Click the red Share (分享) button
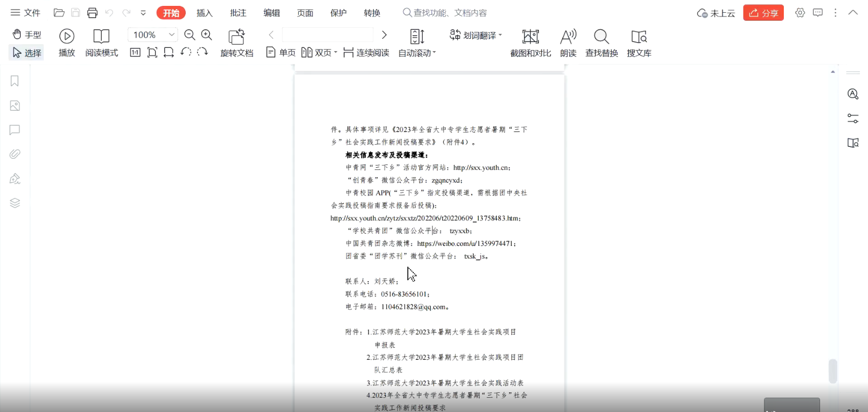868x412 pixels. pyautogui.click(x=763, y=13)
